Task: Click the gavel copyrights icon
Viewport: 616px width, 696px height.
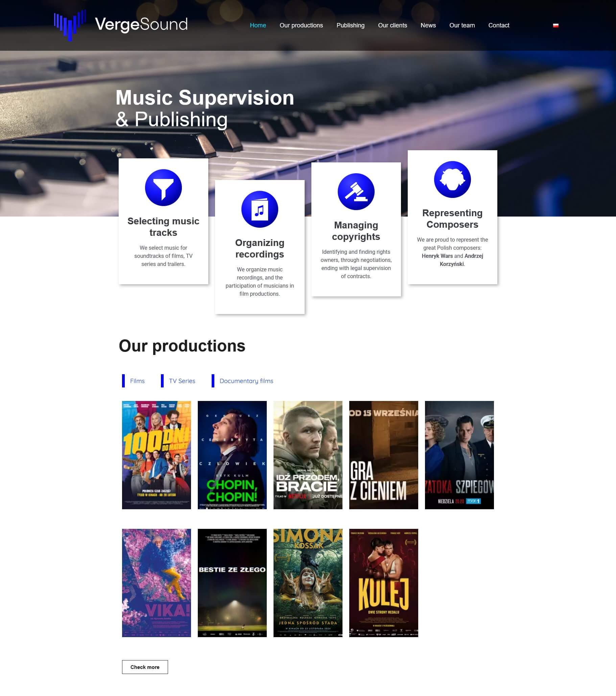Action: tap(356, 192)
